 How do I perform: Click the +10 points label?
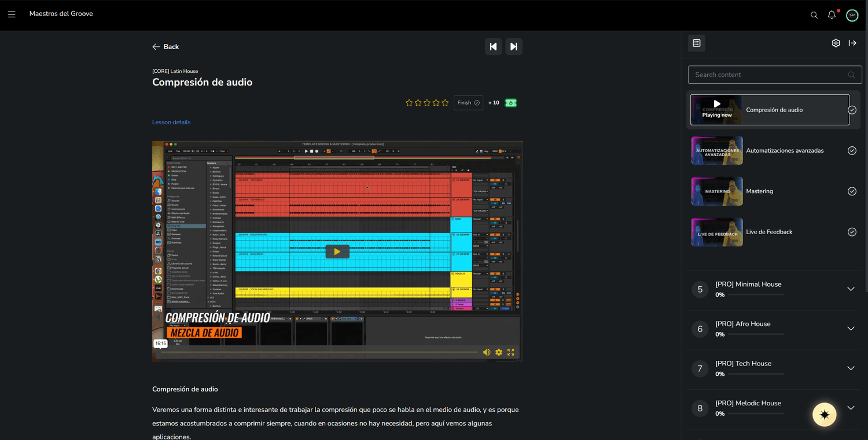494,103
